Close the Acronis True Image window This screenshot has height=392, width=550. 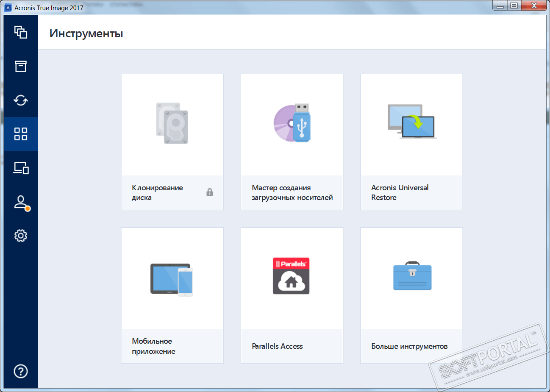coord(534,6)
